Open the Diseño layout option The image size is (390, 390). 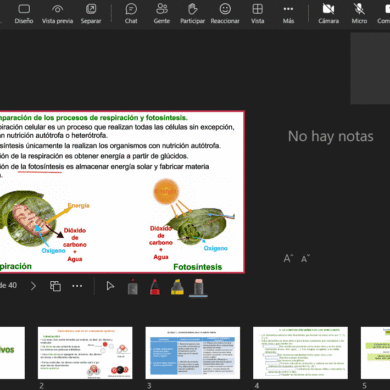point(24,14)
